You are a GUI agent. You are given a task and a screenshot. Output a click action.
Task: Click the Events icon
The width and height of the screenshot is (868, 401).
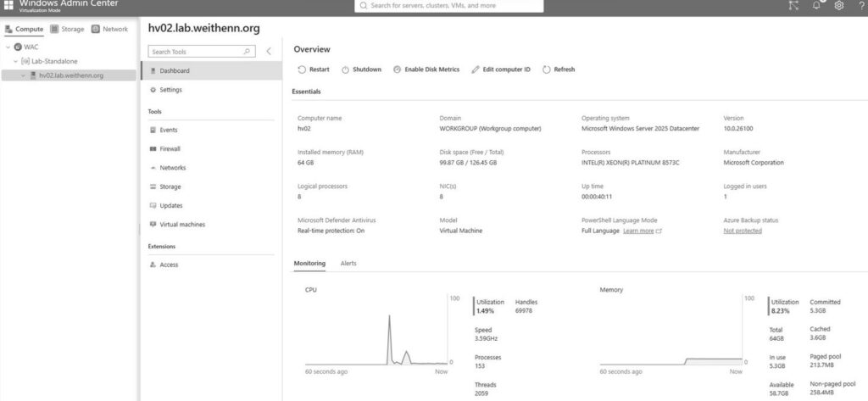coord(153,131)
